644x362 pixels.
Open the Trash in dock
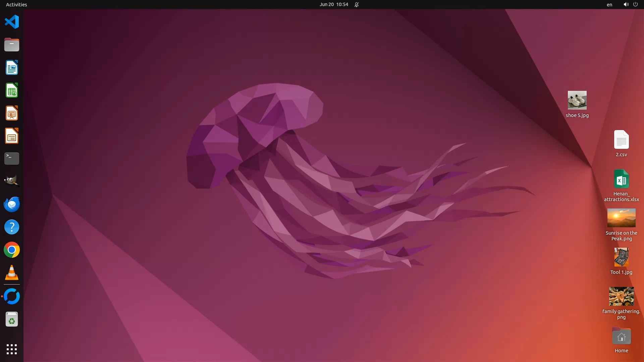pyautogui.click(x=12, y=319)
